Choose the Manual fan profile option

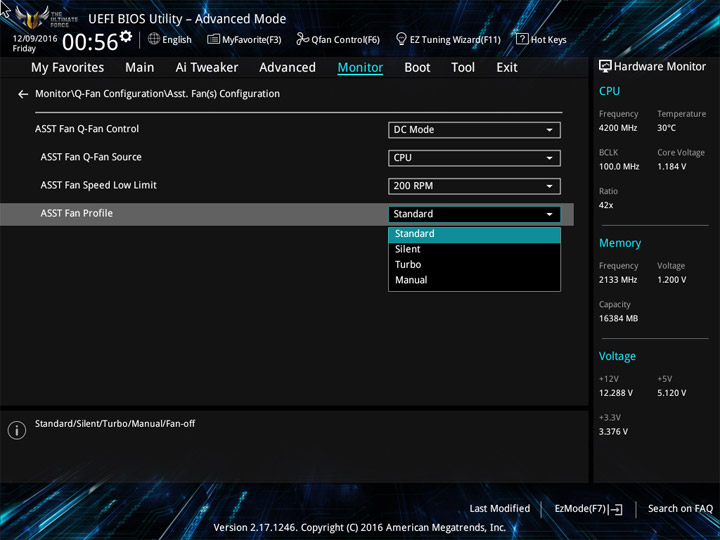tap(474, 280)
